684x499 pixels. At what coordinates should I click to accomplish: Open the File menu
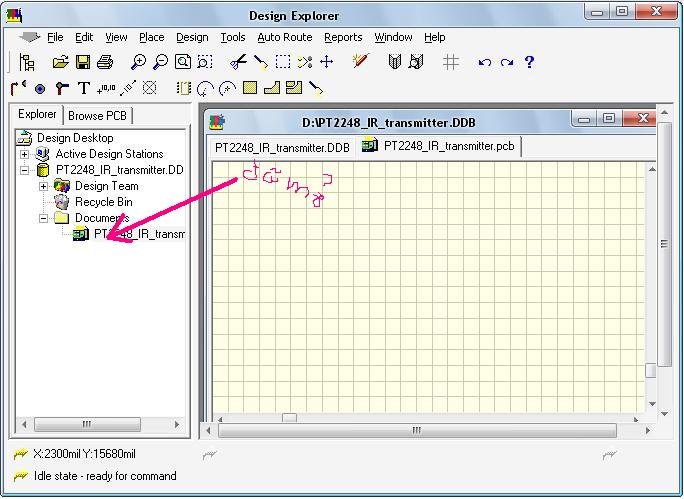(55, 38)
